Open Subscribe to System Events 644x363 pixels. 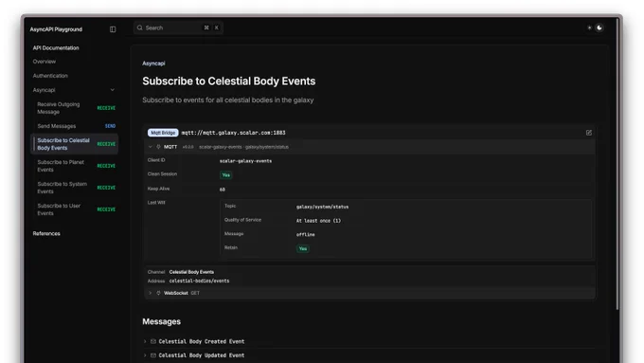(x=75, y=188)
